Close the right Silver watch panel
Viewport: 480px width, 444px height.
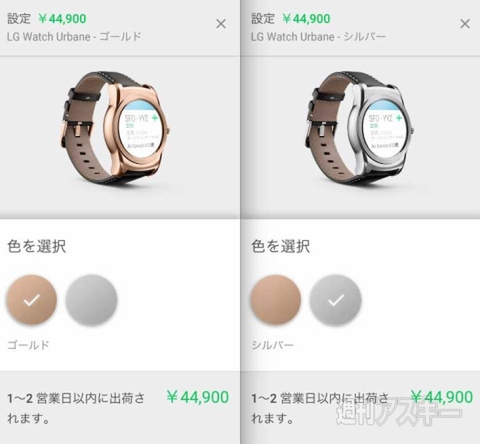coord(465,24)
